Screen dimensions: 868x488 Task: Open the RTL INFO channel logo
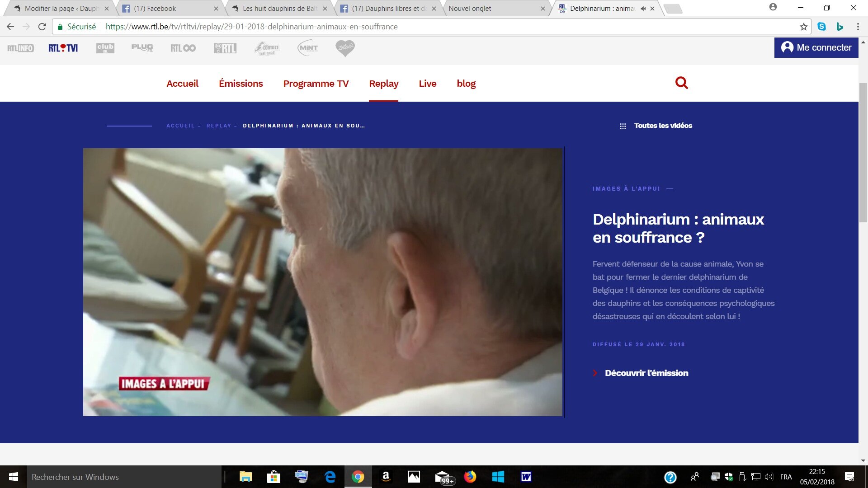[x=20, y=48]
